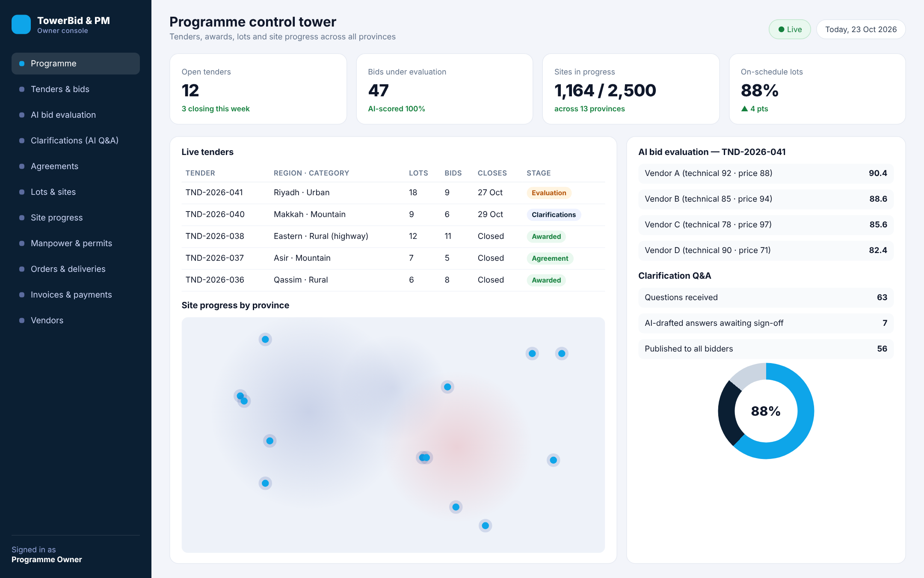This screenshot has width=924, height=578.
Task: Click Programme Owner signed-in name
Action: 47,560
